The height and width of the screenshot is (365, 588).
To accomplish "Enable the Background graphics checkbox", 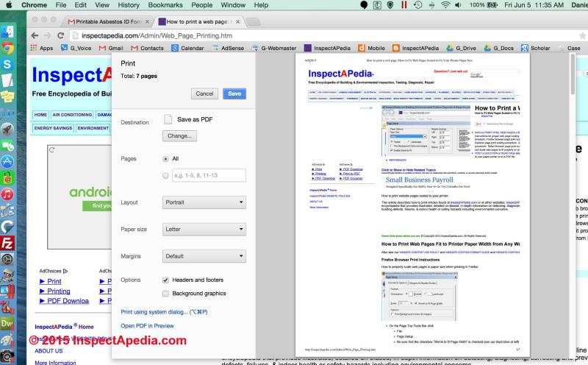I will click(x=165, y=294).
